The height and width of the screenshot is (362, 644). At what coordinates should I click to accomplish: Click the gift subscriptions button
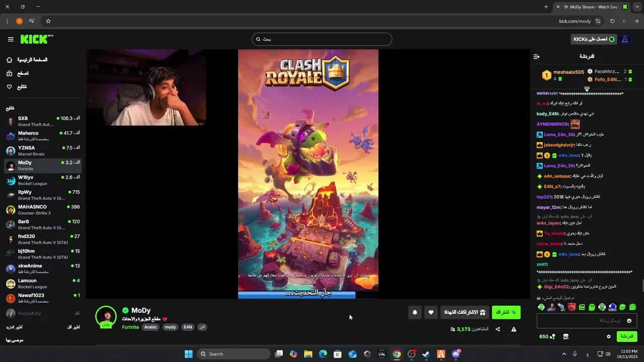(464, 312)
